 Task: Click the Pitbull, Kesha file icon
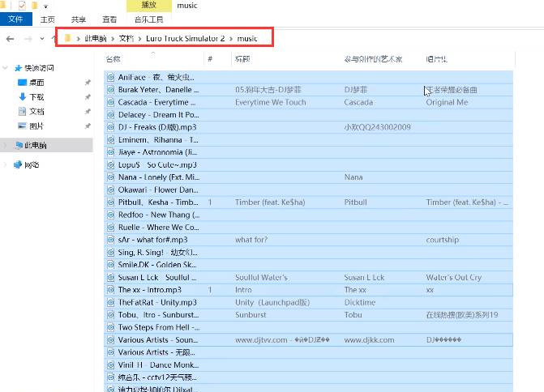[111, 202]
